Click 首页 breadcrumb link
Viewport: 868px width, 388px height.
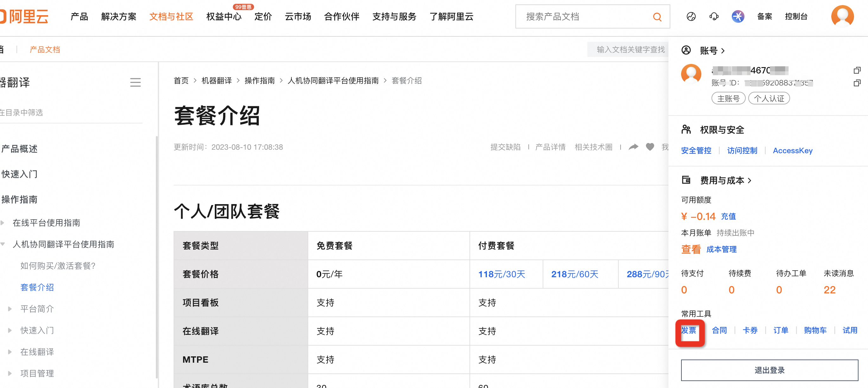coord(181,81)
